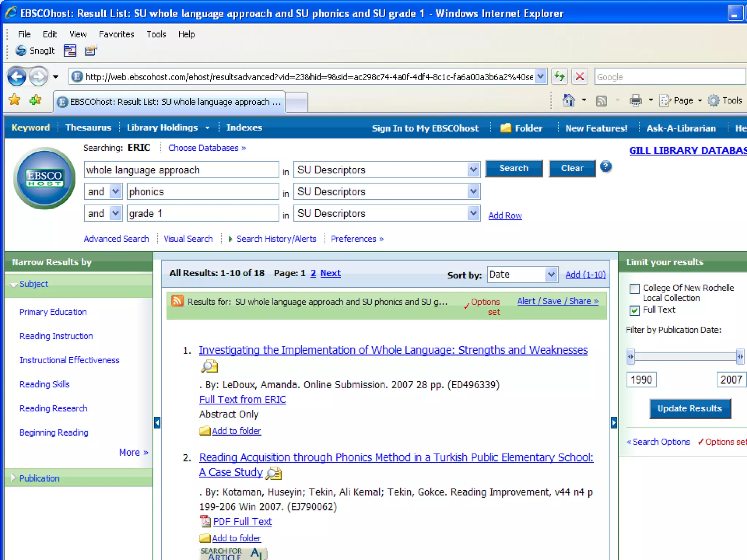Click the browser Back arrow button

click(17, 77)
